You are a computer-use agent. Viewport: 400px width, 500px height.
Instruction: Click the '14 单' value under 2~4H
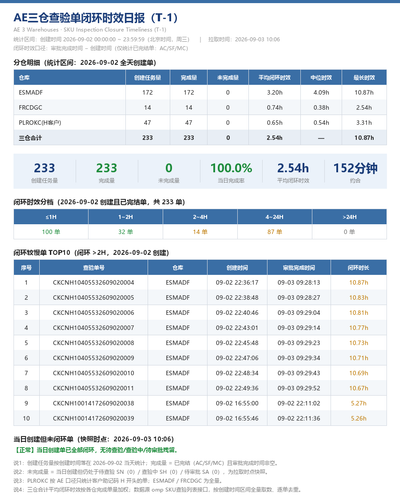pyautogui.click(x=200, y=232)
